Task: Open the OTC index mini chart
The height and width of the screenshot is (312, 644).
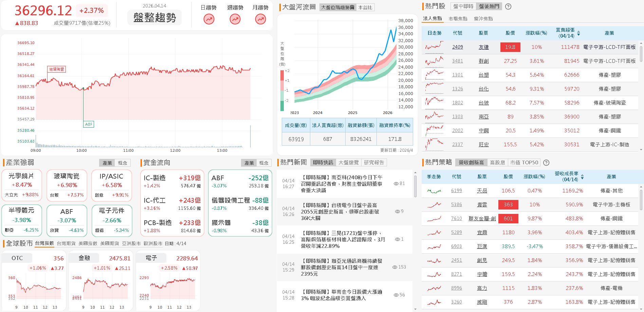Action: coord(33,281)
